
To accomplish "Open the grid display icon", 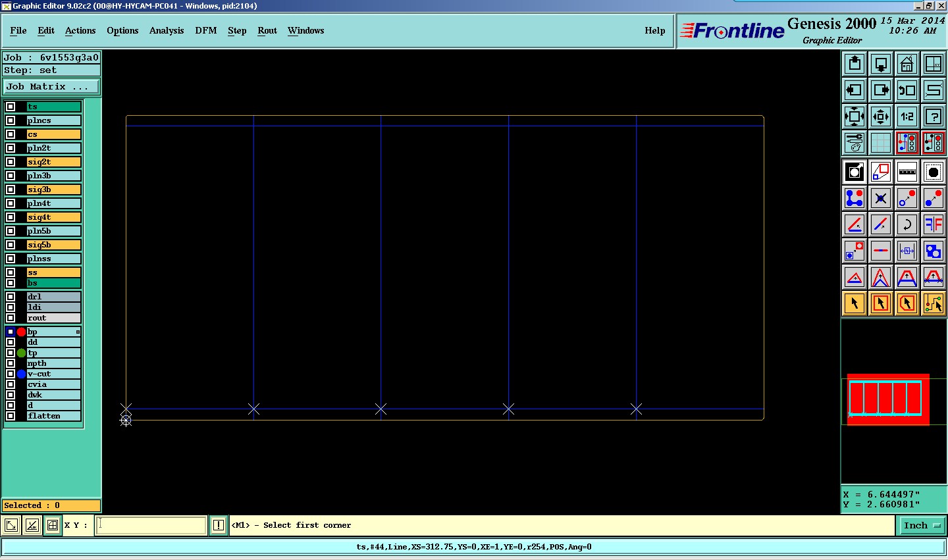I will coord(881,143).
